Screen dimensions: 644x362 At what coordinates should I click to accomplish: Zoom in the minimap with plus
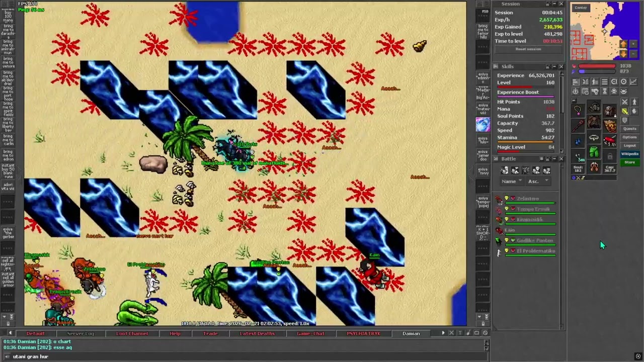[633, 44]
